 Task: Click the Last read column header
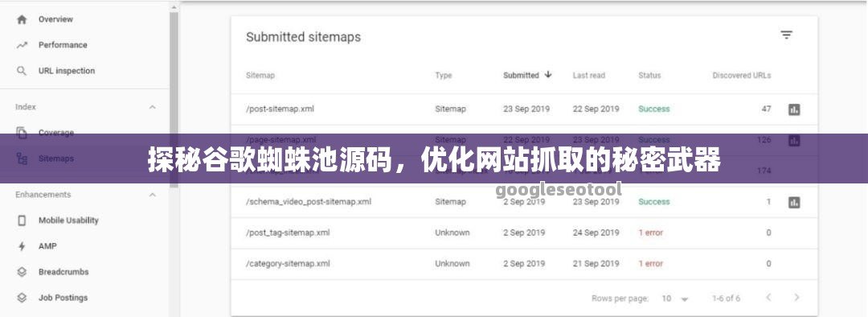[589, 76]
